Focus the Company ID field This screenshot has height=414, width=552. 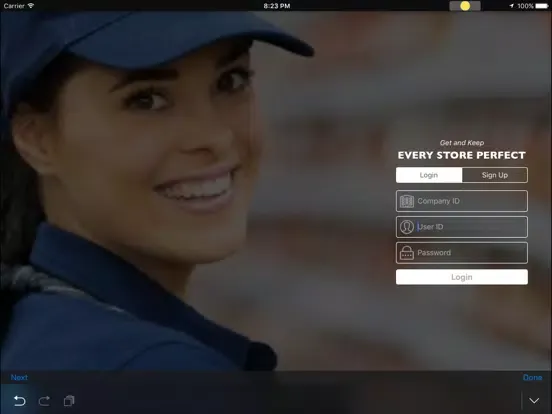point(462,201)
